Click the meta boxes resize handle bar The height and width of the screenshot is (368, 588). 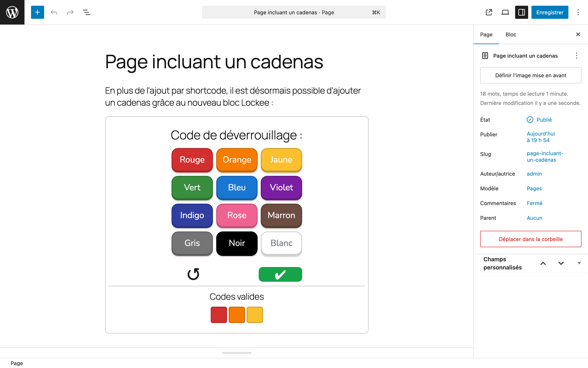pos(237,353)
